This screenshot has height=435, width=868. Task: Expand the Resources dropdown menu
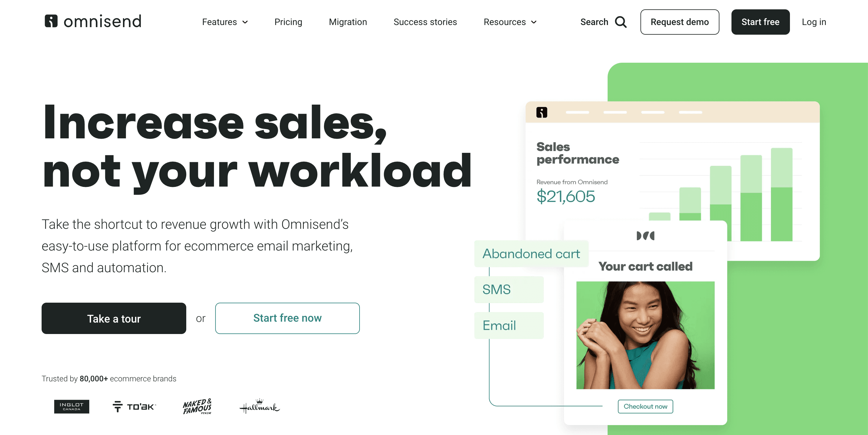coord(510,22)
